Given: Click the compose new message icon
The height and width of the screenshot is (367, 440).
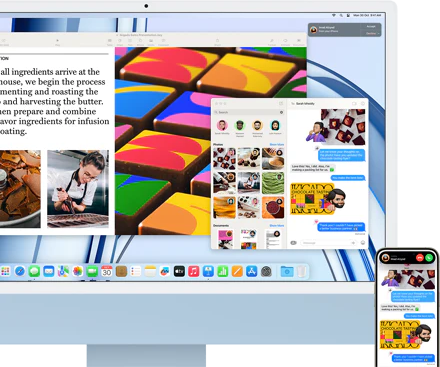Looking at the screenshot, I should pos(281,104).
